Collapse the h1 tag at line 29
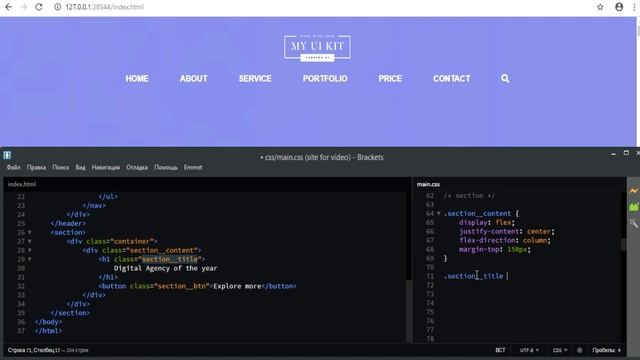Screen dimensions: 640x360 (x=29, y=259)
